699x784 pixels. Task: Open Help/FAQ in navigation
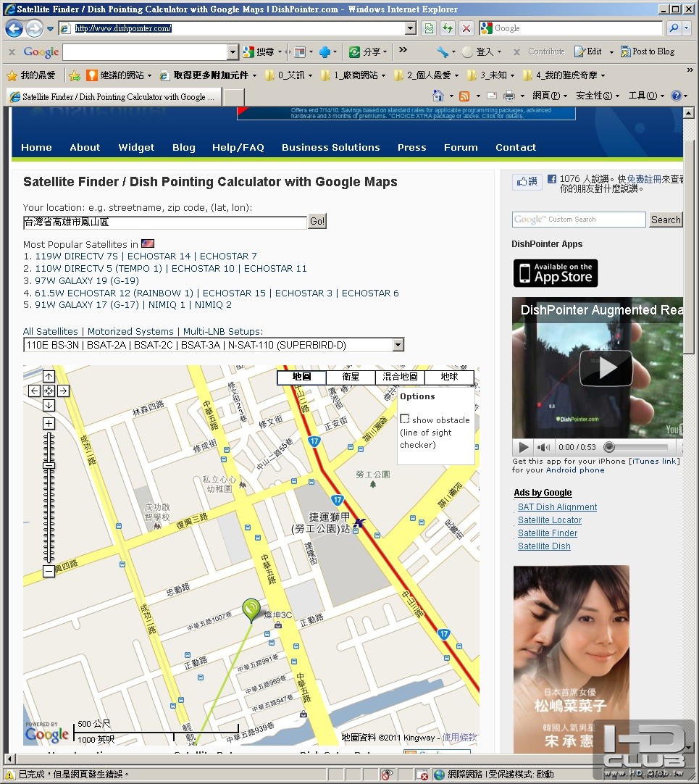tap(238, 148)
